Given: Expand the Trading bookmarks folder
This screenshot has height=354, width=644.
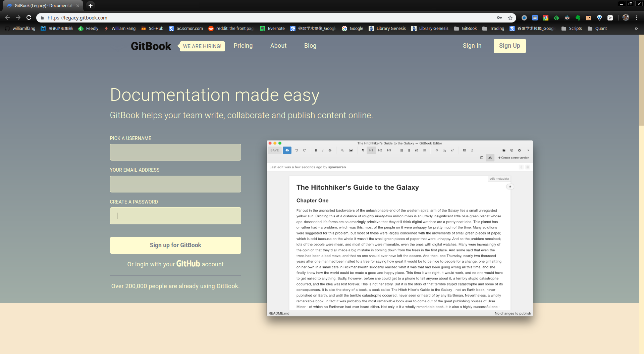Looking at the screenshot, I should pos(493,29).
